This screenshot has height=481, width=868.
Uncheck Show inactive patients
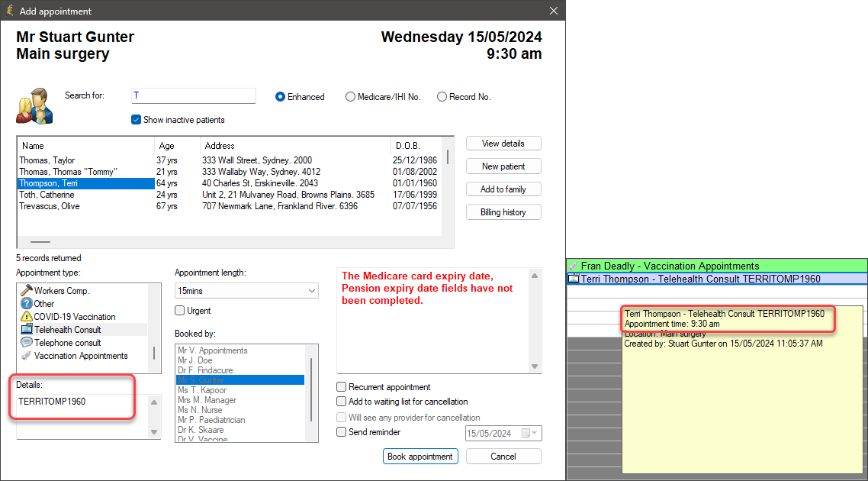tap(136, 120)
